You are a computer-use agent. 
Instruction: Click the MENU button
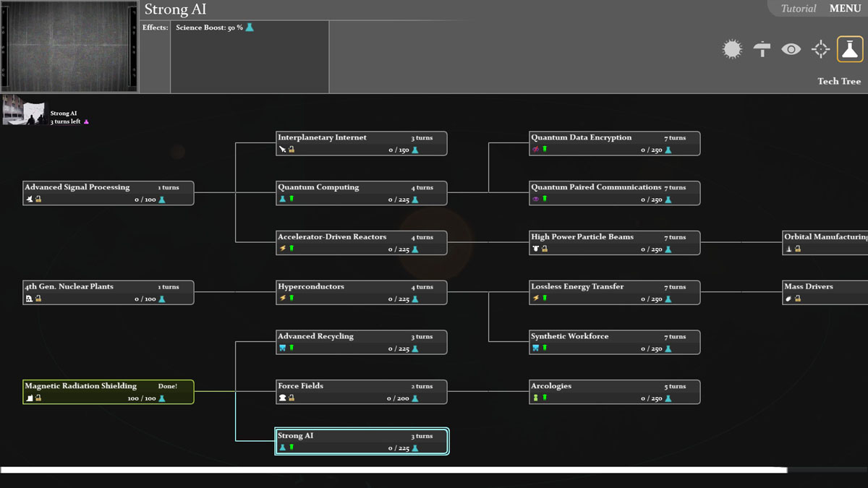coord(845,9)
